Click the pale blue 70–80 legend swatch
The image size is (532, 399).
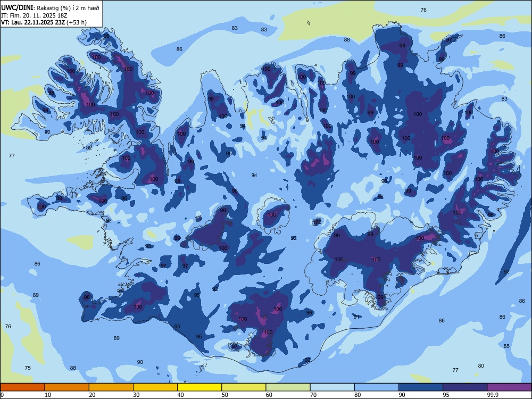[332, 387]
